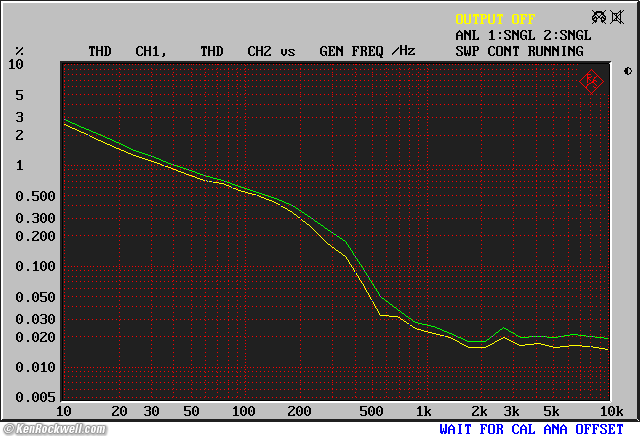The width and height of the screenshot is (640, 436).
Task: Click the X-axis label 10k
Action: tap(611, 411)
